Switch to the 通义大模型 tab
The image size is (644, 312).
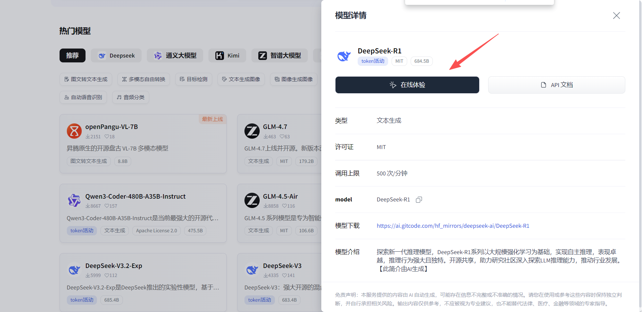click(x=175, y=55)
